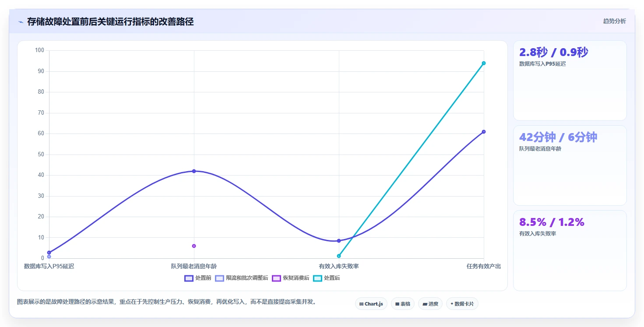Click the 数据库写入P95延迟 x-axis label

point(49,266)
